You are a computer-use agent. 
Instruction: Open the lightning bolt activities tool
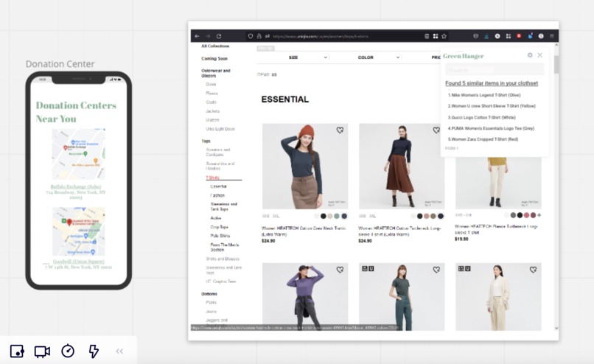(x=94, y=351)
